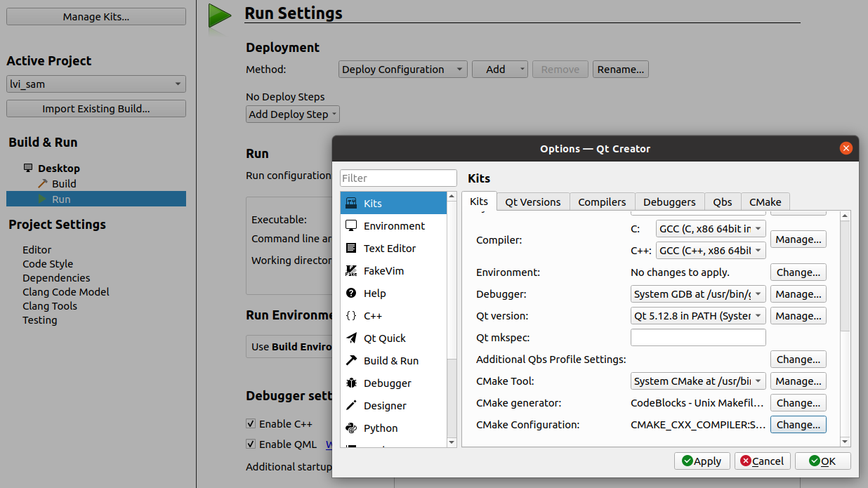Click the OK button in Options dialog
868x488 pixels.
[x=823, y=461]
